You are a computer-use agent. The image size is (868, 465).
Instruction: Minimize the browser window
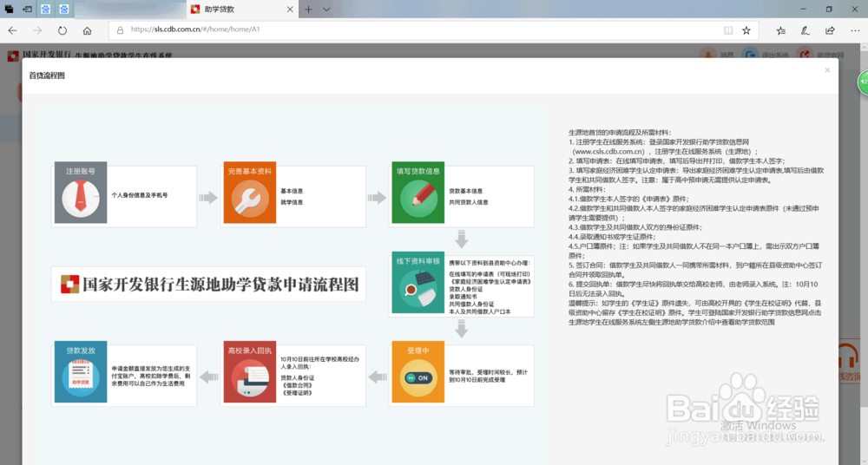[x=804, y=9]
